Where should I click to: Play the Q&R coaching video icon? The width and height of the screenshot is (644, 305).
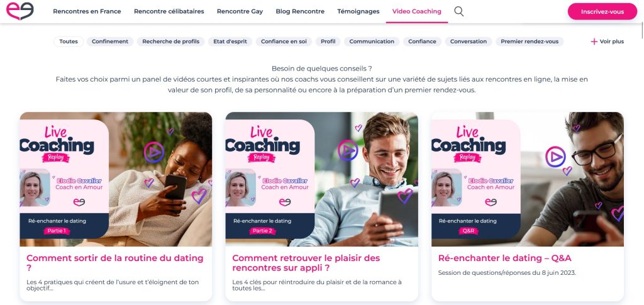[555, 157]
